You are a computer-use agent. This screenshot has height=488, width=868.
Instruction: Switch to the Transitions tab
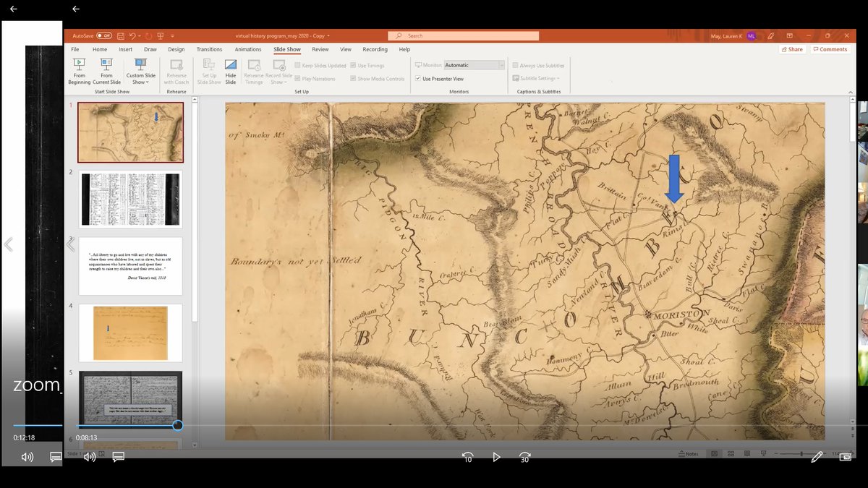[x=209, y=49]
